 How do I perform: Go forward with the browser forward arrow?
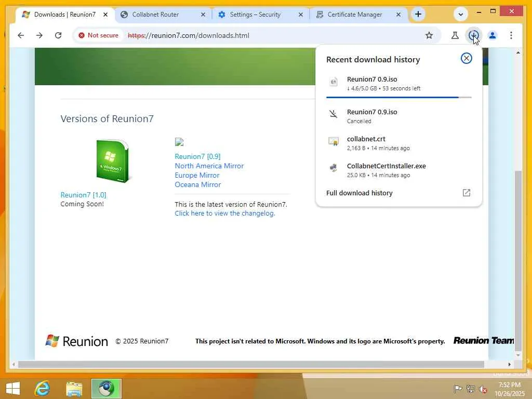pos(39,35)
